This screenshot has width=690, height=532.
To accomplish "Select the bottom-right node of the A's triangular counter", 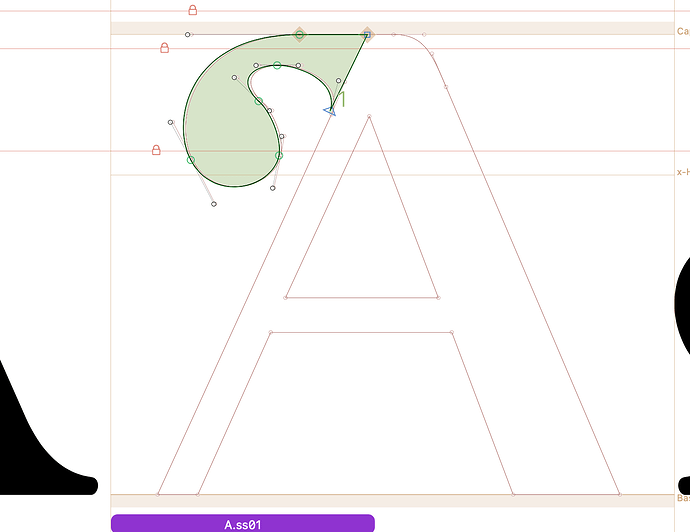I will point(438,297).
